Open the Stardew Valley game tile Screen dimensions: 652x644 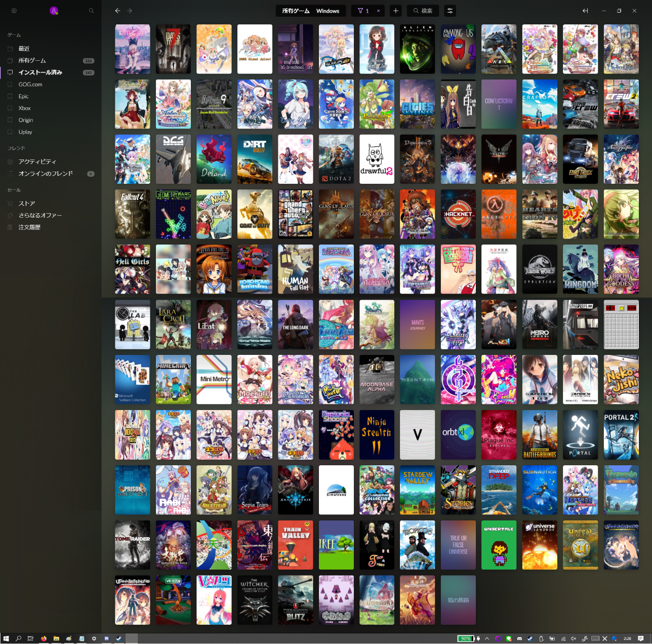coord(418,490)
